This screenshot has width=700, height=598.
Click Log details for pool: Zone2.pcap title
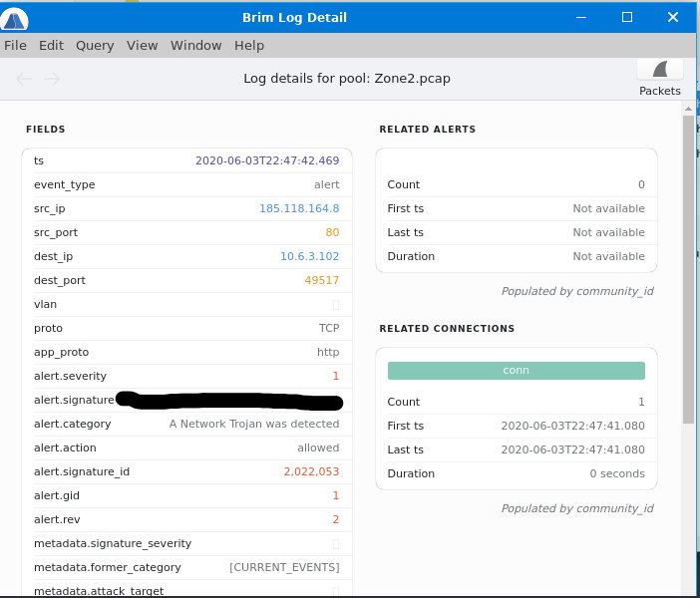347,79
